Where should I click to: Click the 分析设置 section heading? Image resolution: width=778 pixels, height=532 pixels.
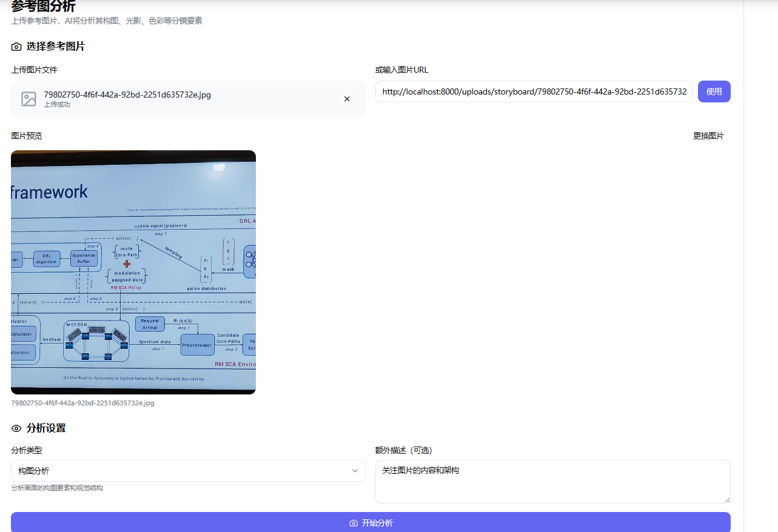point(46,428)
